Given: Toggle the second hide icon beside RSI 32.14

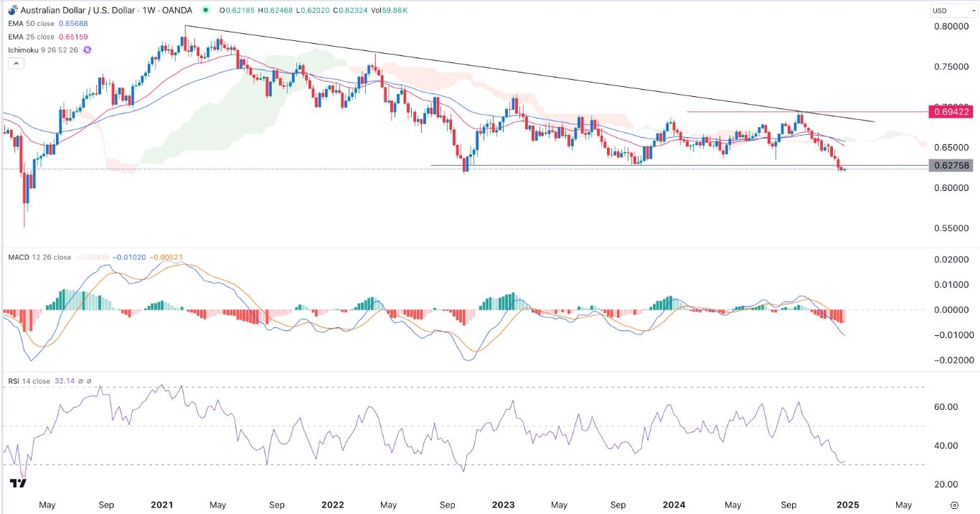Looking at the screenshot, I should coord(89,381).
